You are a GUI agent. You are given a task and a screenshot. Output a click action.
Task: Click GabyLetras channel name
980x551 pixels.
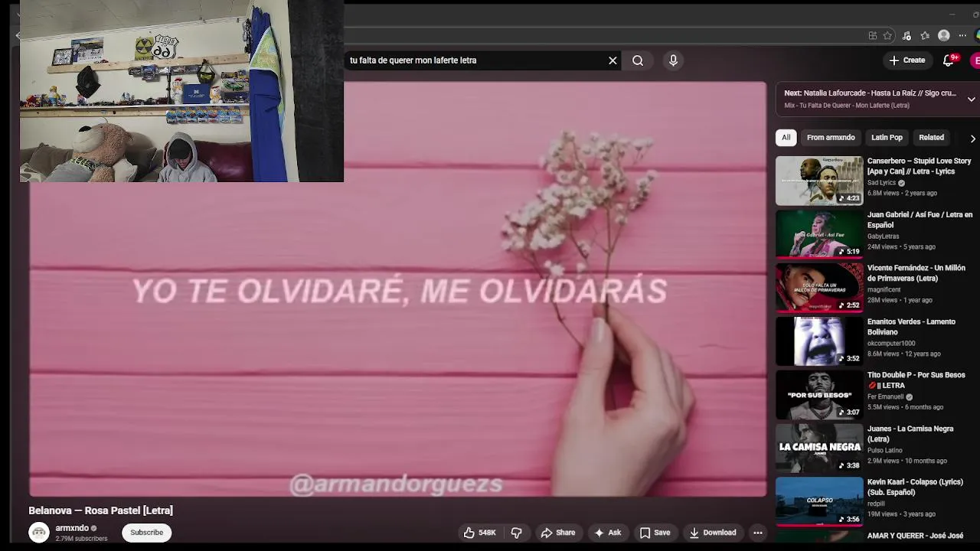coord(883,236)
